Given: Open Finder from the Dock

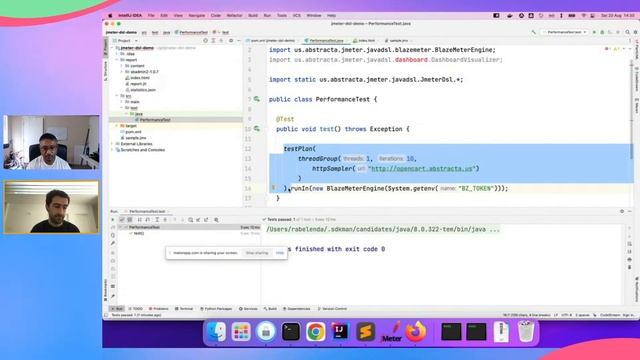Looking at the screenshot, I should (x=216, y=331).
